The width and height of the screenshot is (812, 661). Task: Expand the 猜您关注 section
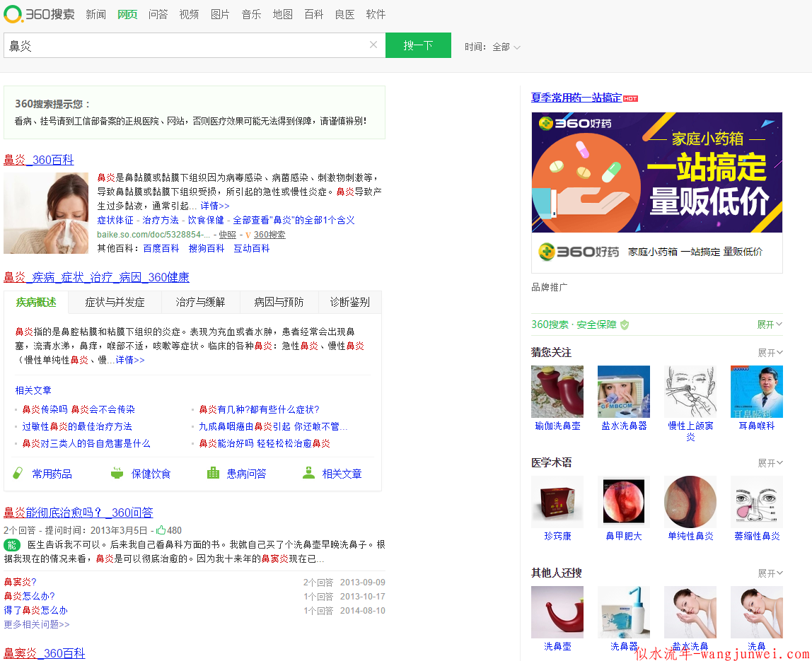point(770,353)
